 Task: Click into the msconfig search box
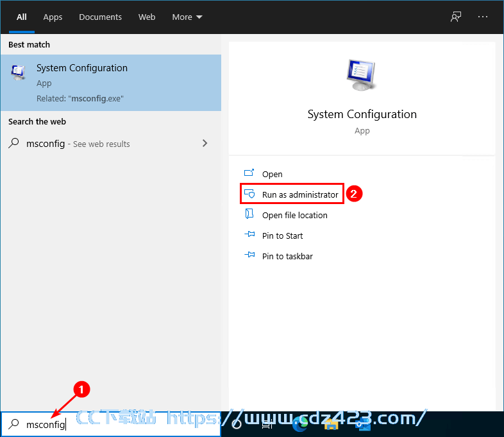coord(111,424)
